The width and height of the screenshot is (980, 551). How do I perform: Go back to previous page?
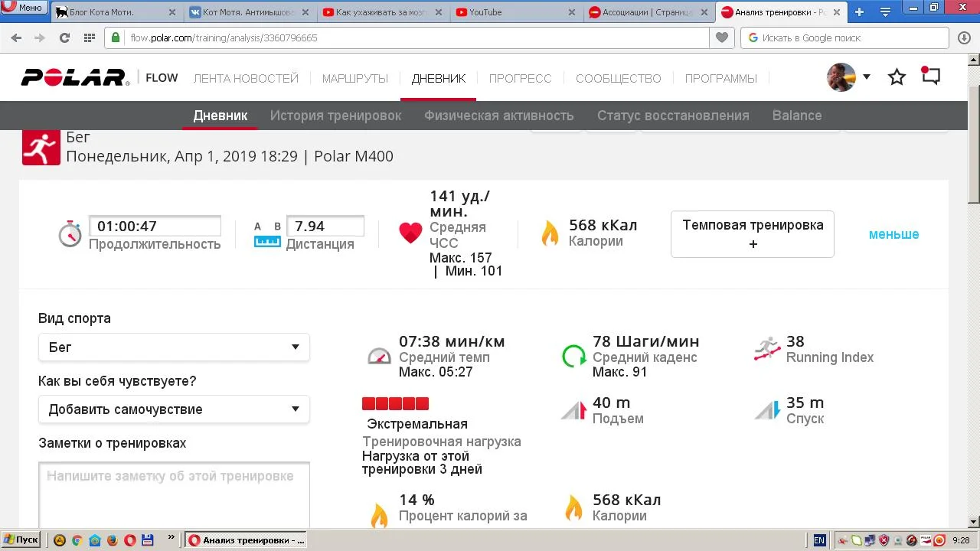pyautogui.click(x=16, y=37)
